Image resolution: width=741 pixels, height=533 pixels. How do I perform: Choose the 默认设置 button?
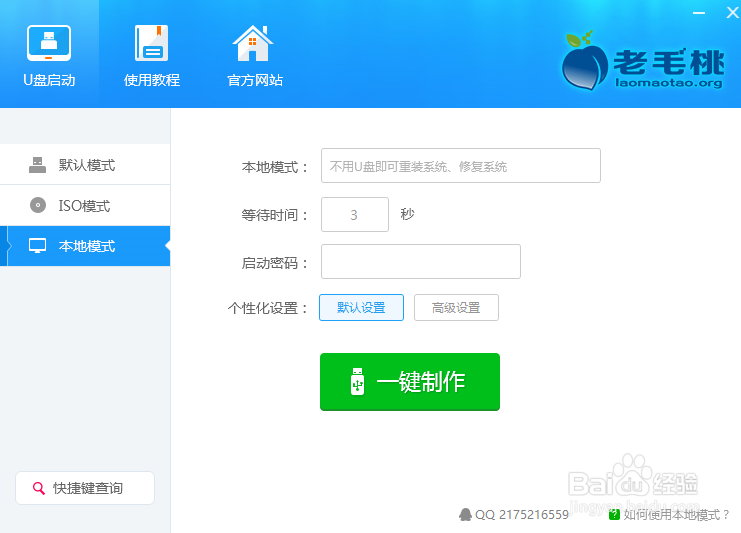(x=362, y=308)
